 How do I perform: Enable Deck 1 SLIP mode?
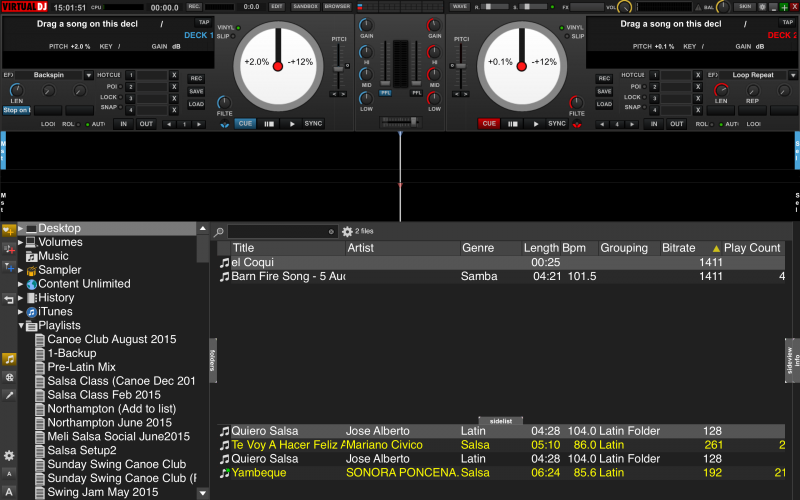click(x=226, y=36)
